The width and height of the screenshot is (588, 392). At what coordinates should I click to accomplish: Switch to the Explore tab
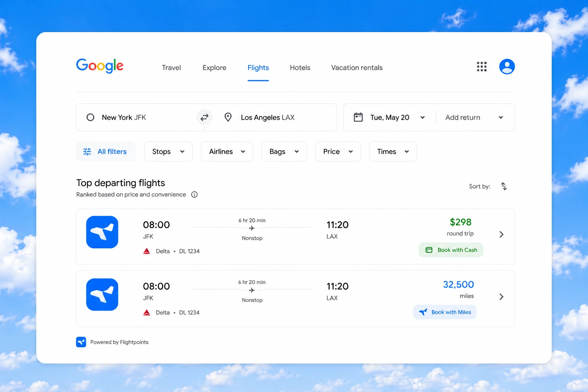[214, 68]
